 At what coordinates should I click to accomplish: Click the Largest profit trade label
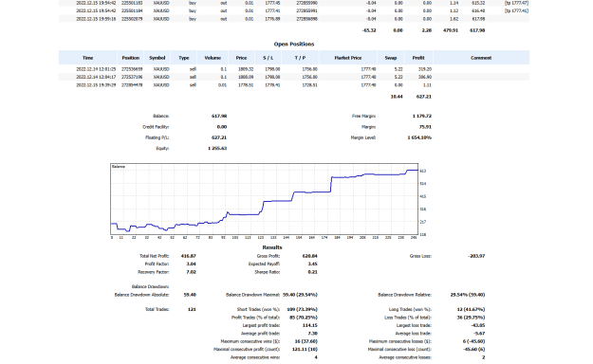[x=261, y=325]
